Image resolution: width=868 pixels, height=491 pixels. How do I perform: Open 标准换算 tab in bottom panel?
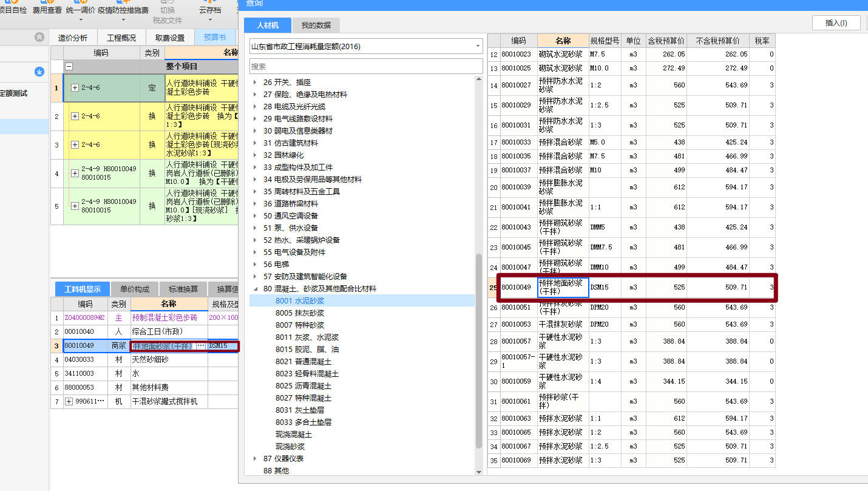(x=183, y=289)
